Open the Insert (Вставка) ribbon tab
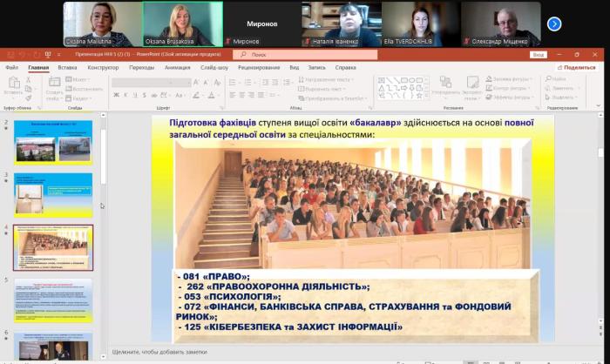The height and width of the screenshot is (364, 610). pyautogui.click(x=67, y=67)
